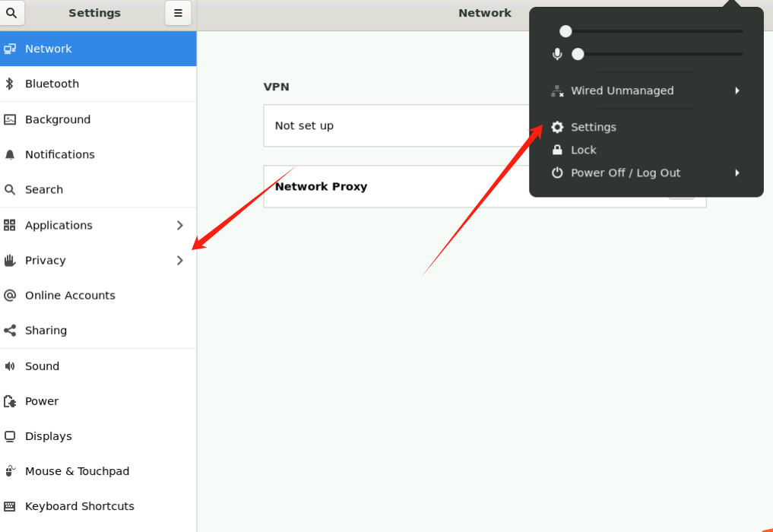773x532 pixels.
Task: Click the Mouse & Touchpad icon
Action: 10,471
